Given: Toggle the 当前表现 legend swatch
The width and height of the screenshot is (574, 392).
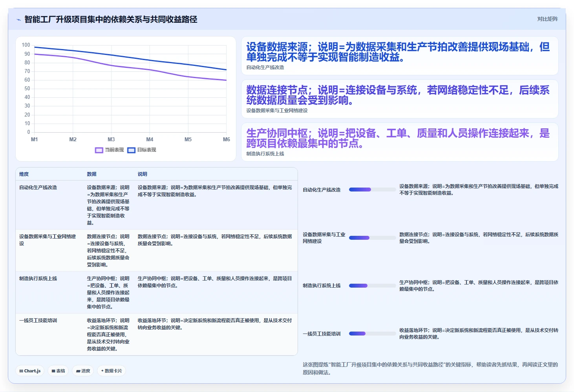Looking at the screenshot, I should (x=99, y=150).
